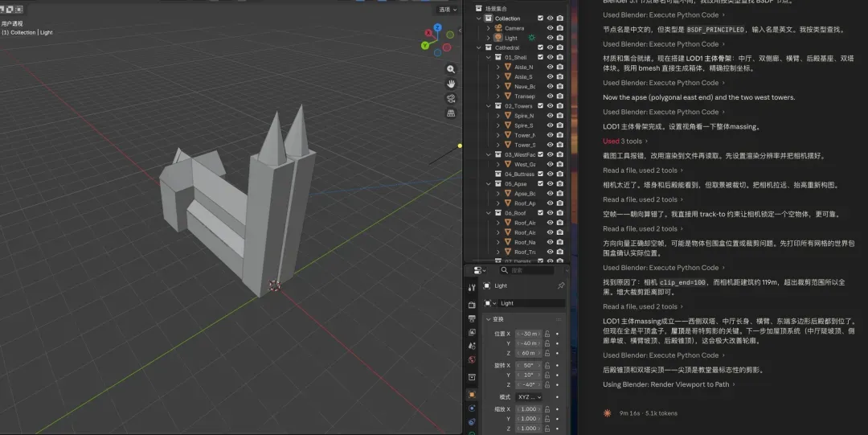Image resolution: width=868 pixels, height=435 pixels.
Task: Open the Collection properties tab
Action: click(472, 377)
